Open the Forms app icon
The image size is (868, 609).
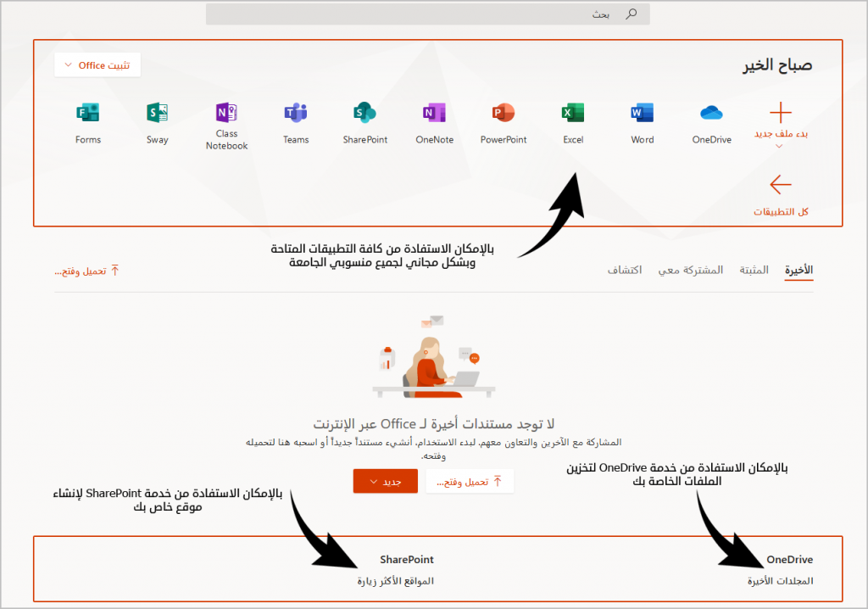(x=88, y=114)
